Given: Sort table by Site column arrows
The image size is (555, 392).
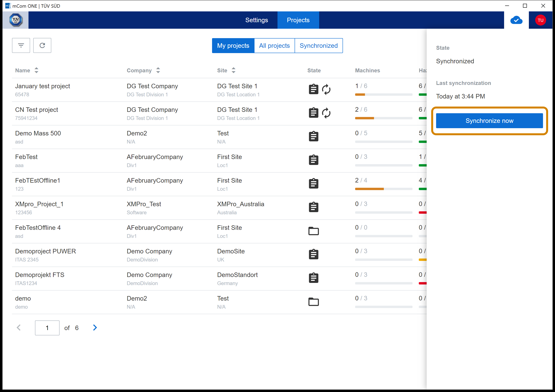Looking at the screenshot, I should [233, 70].
